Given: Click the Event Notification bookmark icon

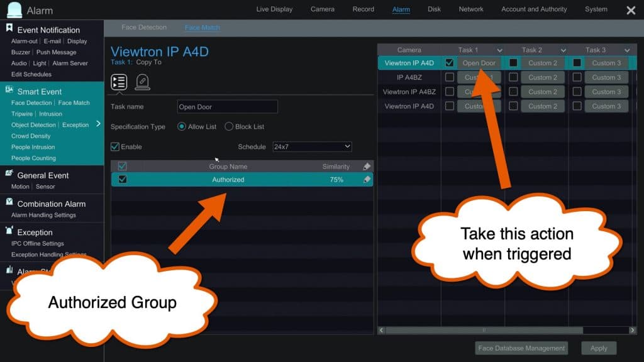Looking at the screenshot, I should click(x=9, y=28).
